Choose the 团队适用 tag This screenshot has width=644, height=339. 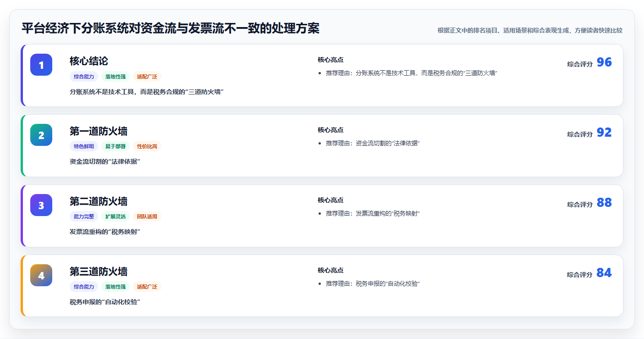147,217
